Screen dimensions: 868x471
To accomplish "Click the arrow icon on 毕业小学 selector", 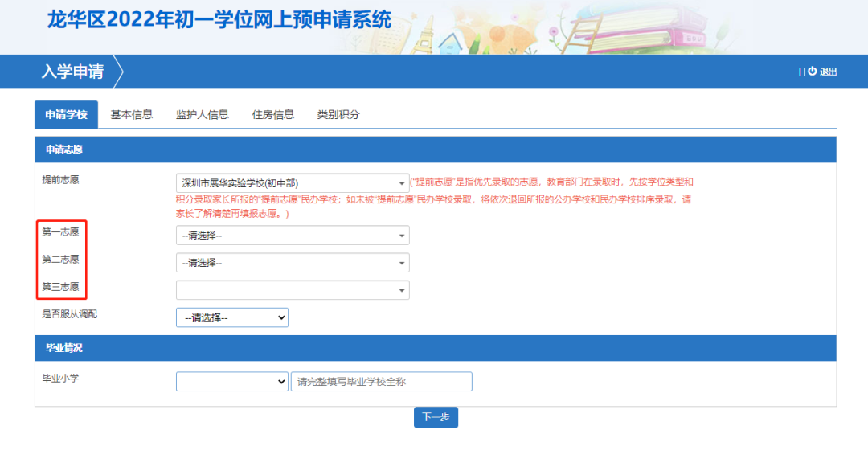I will click(280, 381).
